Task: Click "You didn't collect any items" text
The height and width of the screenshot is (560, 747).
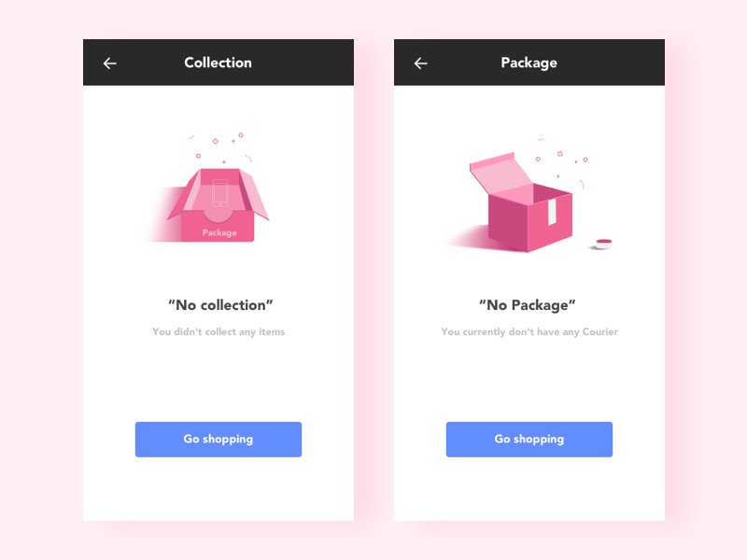Action: pos(218,332)
